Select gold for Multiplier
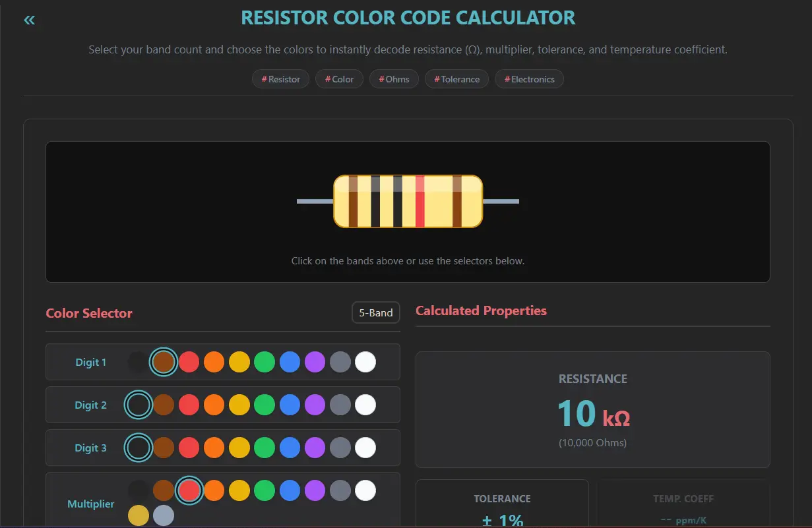The image size is (812, 528). pos(138,515)
